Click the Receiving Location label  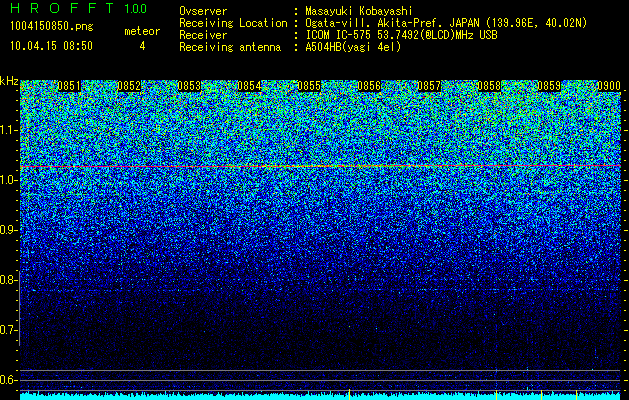pos(233,23)
